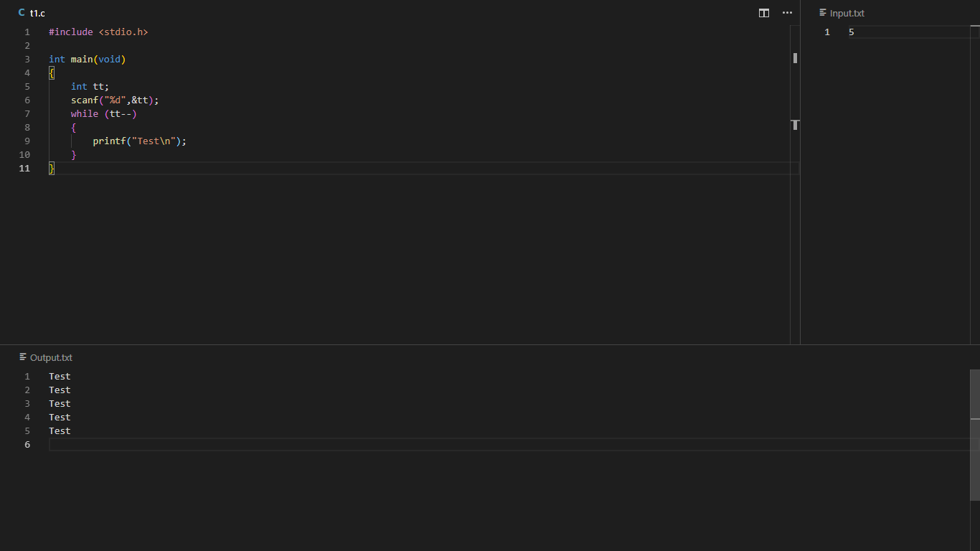Viewport: 980px width, 551px height.
Task: Open the More Actions ellipsis menu
Action: [787, 13]
